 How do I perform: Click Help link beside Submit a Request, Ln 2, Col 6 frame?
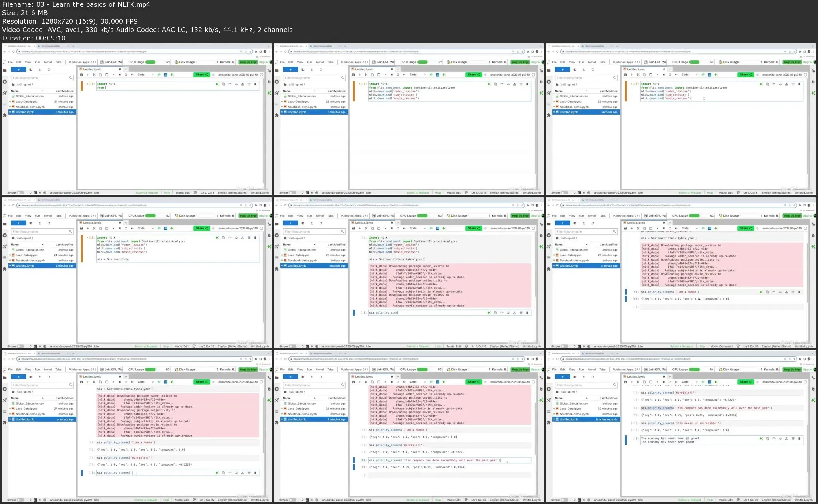pos(167,193)
